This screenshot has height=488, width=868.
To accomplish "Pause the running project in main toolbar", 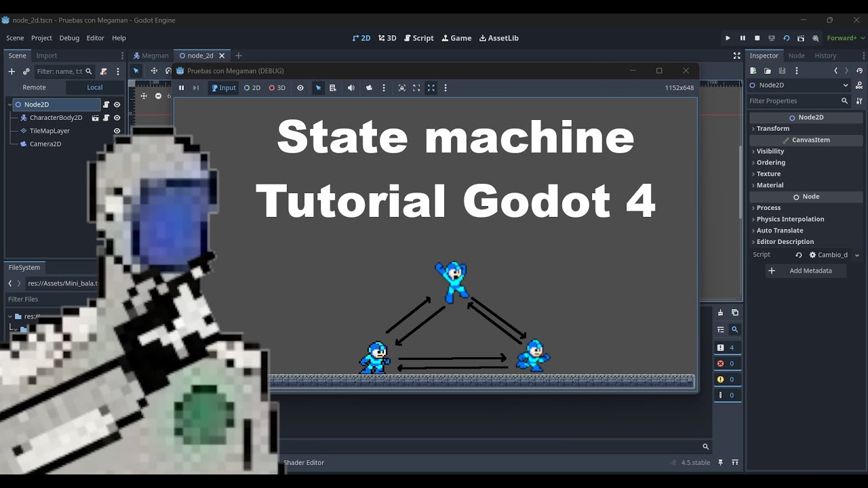I will (743, 38).
